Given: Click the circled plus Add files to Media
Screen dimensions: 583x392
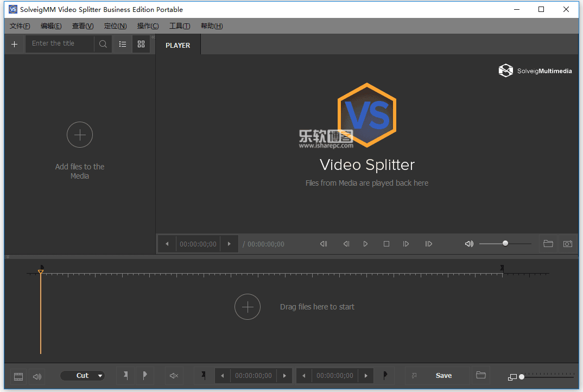Looking at the screenshot, I should [80, 135].
